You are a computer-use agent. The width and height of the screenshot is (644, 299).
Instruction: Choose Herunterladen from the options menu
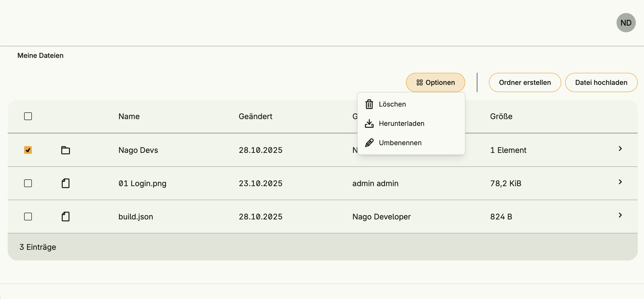point(402,123)
